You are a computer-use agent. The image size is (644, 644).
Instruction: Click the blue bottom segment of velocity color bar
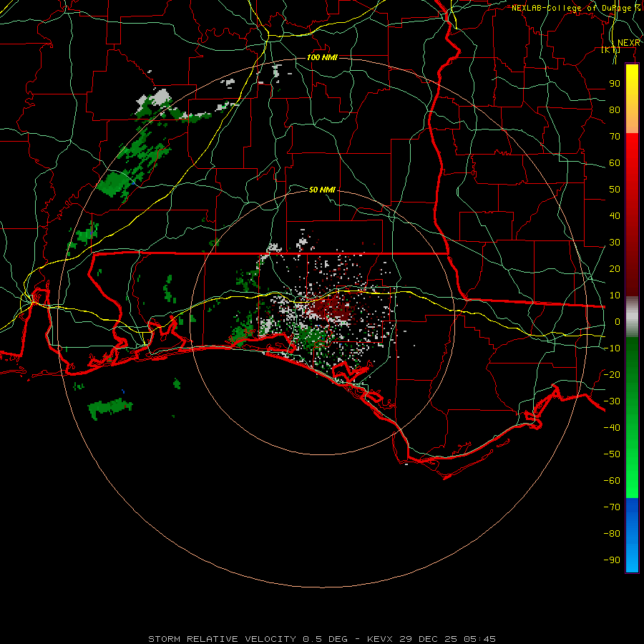coord(632,535)
